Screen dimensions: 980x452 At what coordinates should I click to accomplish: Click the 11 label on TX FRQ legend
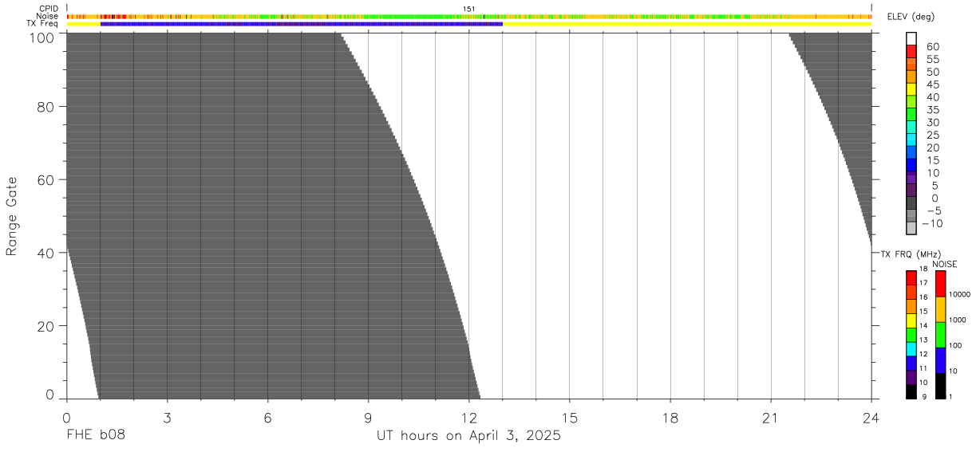923,368
